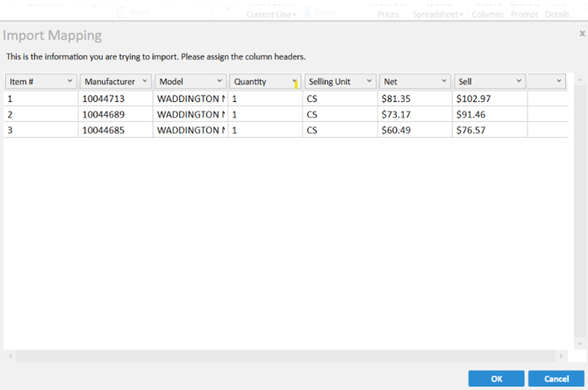Click the horizontal scrollbar right arrow
Viewport: 588px width, 390px height.
coord(561,357)
